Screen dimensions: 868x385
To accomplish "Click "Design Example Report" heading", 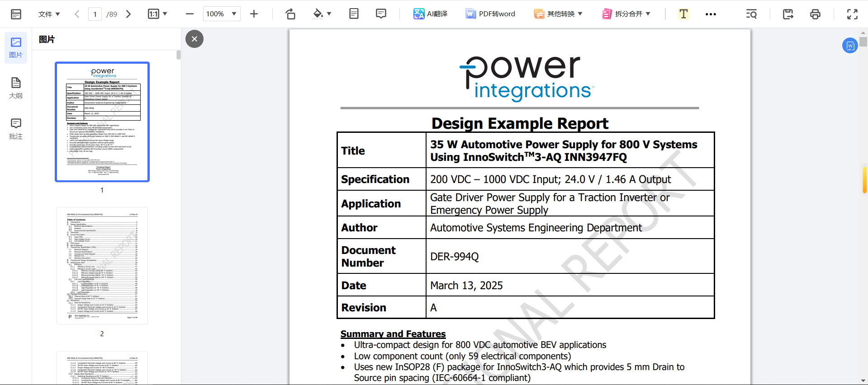I will pos(520,123).
